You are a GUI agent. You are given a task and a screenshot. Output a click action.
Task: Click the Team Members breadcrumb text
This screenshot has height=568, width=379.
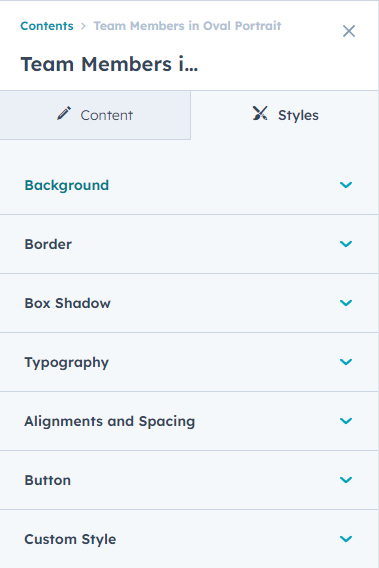pyautogui.click(x=187, y=26)
